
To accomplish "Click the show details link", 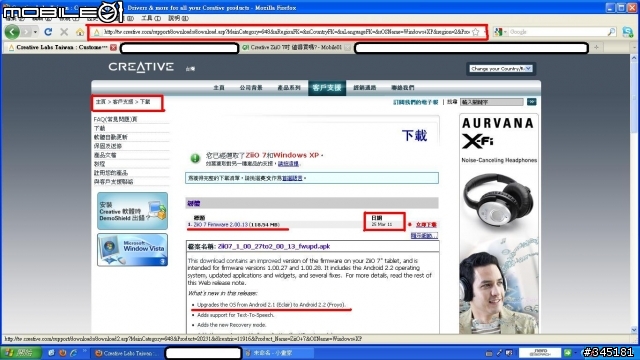I will point(424,236).
